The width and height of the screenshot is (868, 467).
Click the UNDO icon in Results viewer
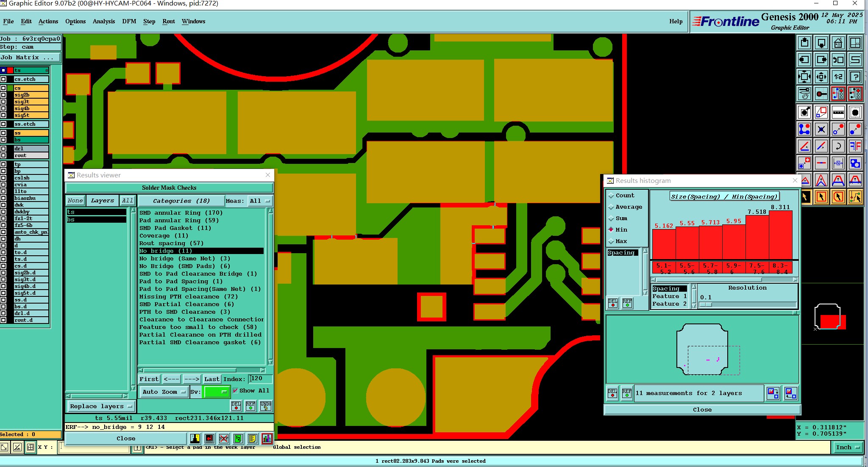click(266, 406)
